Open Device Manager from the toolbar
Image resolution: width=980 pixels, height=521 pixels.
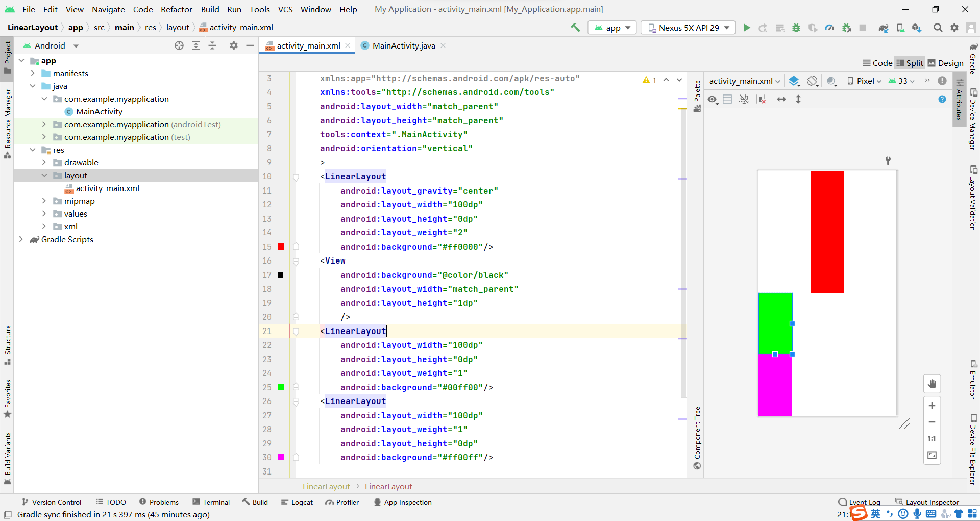900,28
